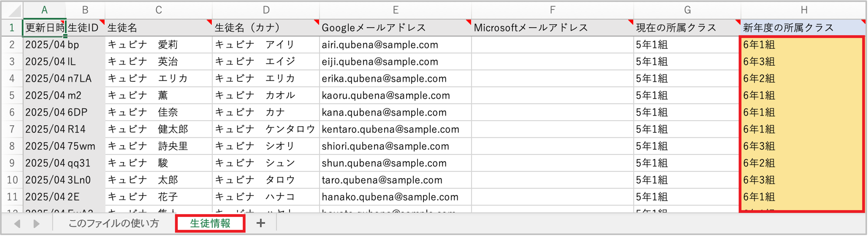The image size is (868, 236).
Task: Click the 現在の所属クラス header cell
Action: click(687, 28)
